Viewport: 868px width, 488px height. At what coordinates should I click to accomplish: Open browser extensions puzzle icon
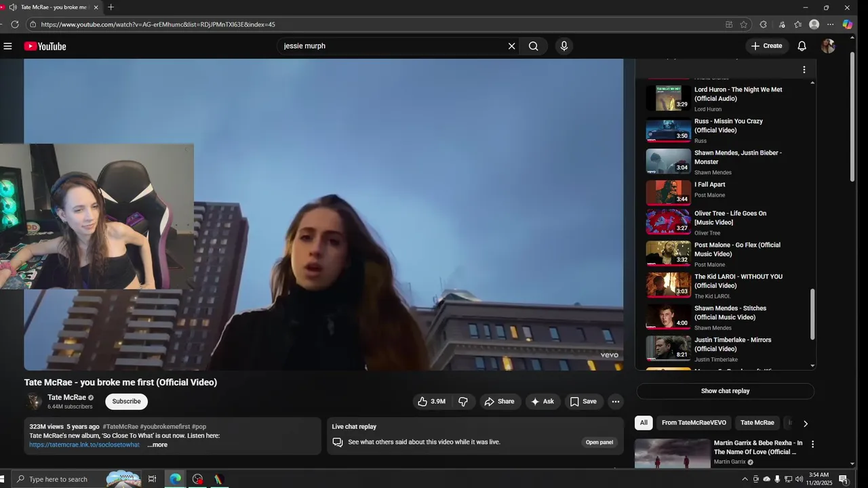coord(764,24)
